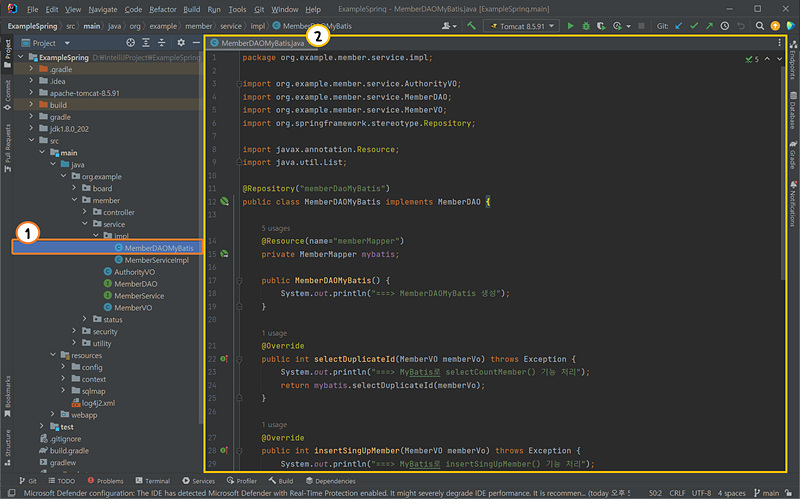The image size is (800, 499).
Task: Click the editor vertical scrollbar
Action: tap(783, 173)
